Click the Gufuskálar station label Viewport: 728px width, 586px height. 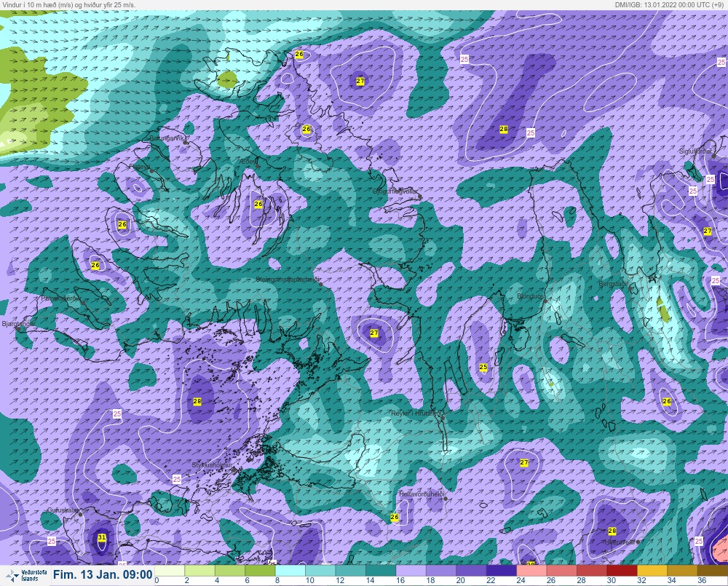pyautogui.click(x=63, y=510)
